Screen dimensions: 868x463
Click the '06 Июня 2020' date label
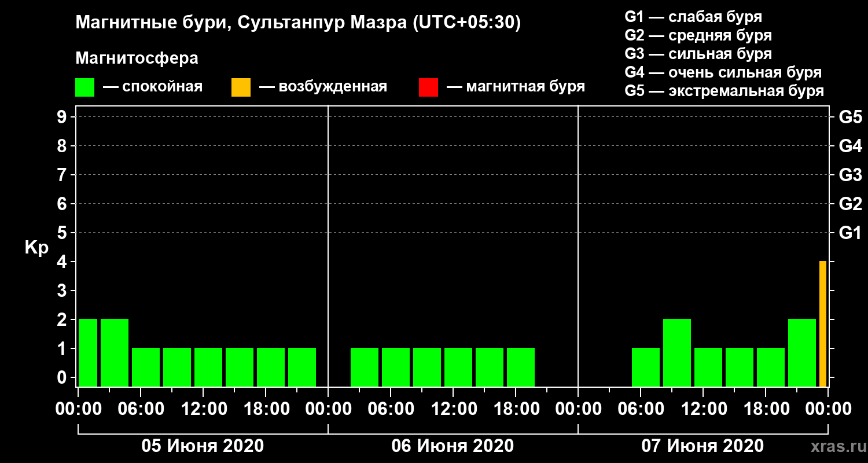453,446
